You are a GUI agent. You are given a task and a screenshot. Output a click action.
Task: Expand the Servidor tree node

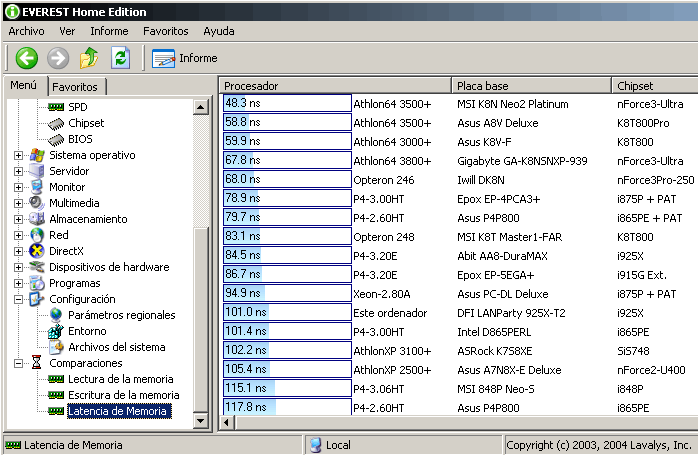(x=18, y=171)
